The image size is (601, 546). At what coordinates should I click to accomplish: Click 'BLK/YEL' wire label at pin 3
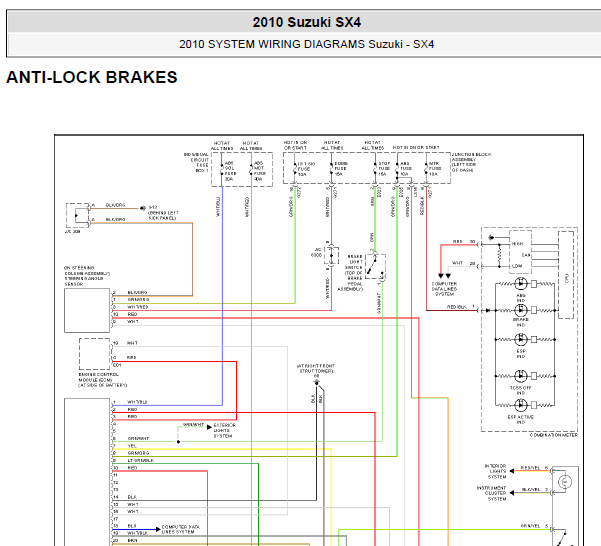[x=531, y=490]
